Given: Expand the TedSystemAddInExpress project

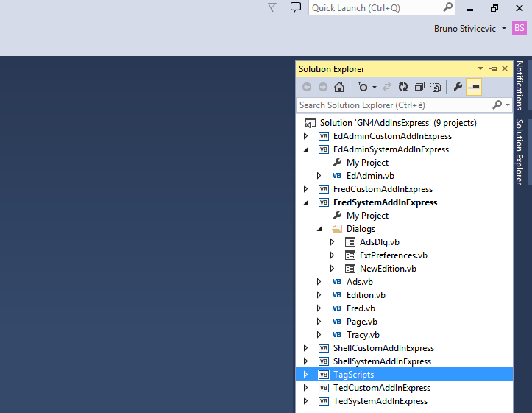Looking at the screenshot, I should pyautogui.click(x=305, y=400).
